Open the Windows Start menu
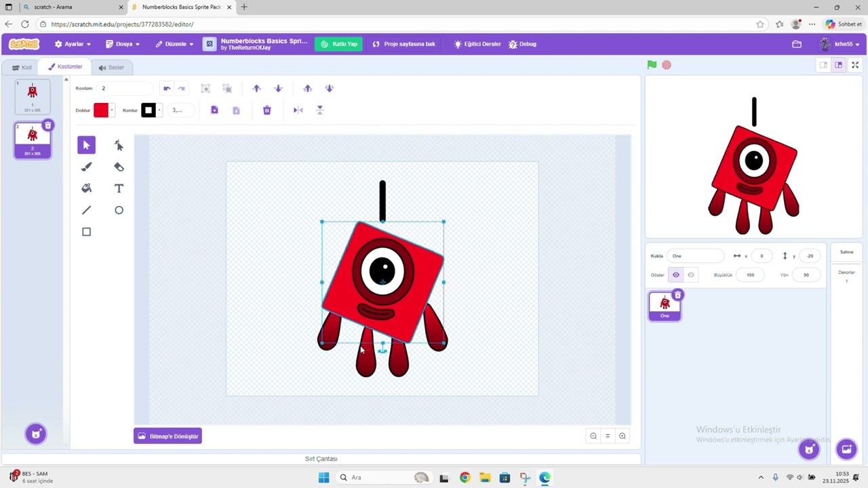The width and height of the screenshot is (868, 488). pyautogui.click(x=323, y=477)
